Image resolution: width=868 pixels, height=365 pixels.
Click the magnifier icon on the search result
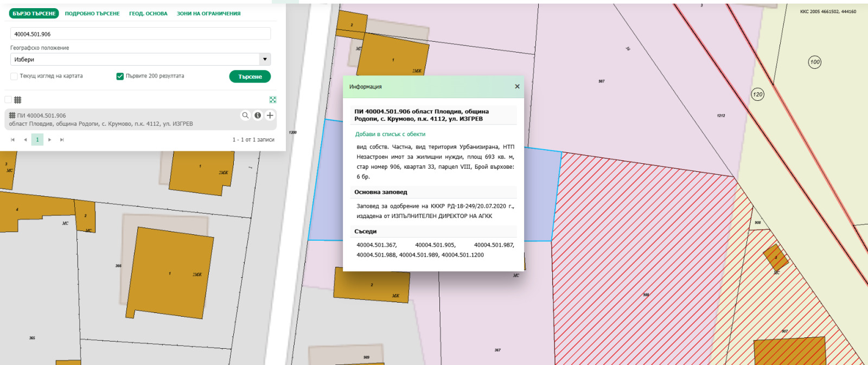[x=245, y=116]
